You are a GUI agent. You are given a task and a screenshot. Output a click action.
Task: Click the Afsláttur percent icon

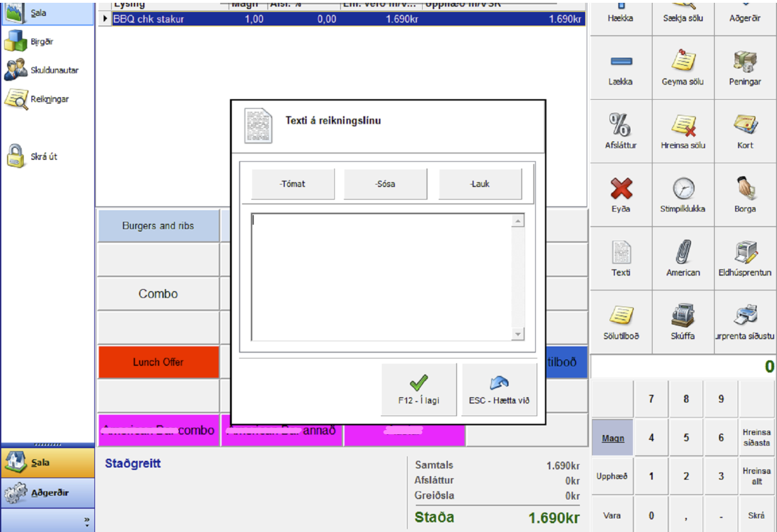pos(620,125)
